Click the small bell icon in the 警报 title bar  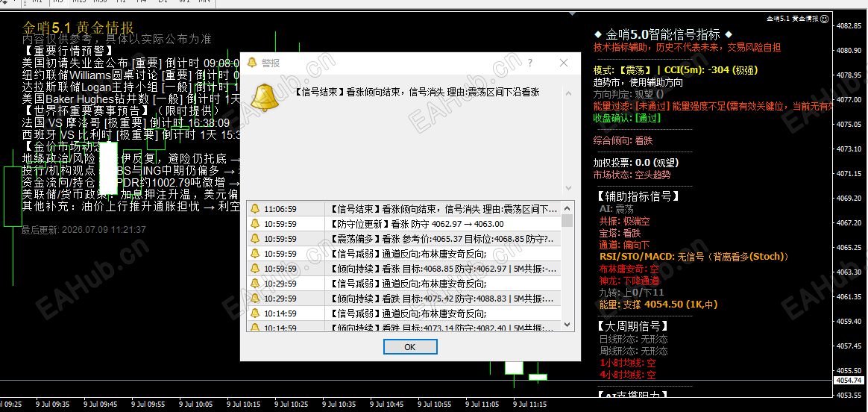[251, 63]
